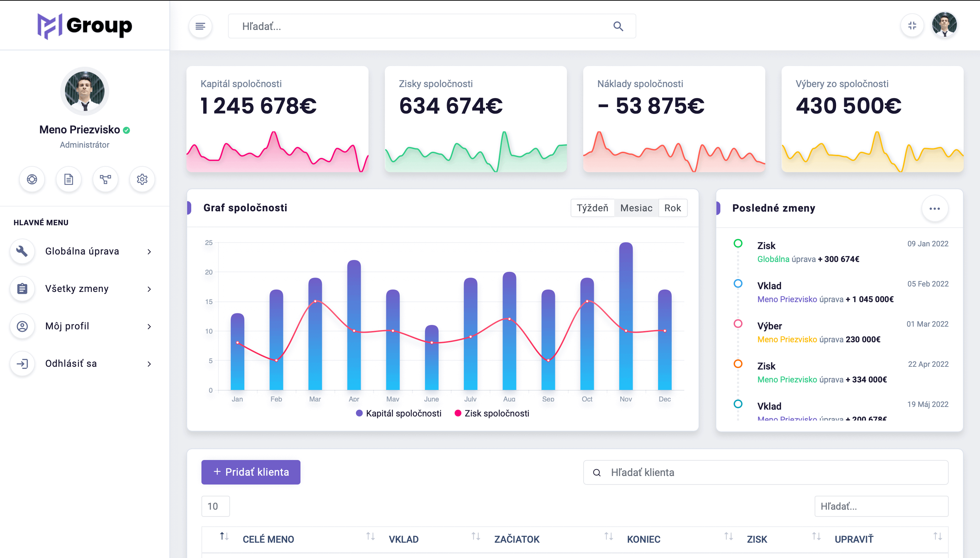The width and height of the screenshot is (980, 558).
Task: Click the Meno Priezvisko name in sidebar
Action: (80, 130)
